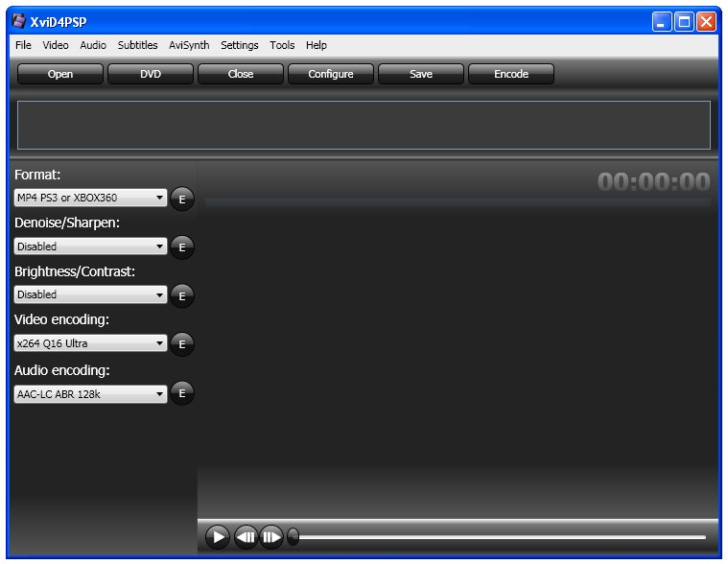
Task: Open the Denoise/Sharpen dropdown
Action: click(90, 246)
